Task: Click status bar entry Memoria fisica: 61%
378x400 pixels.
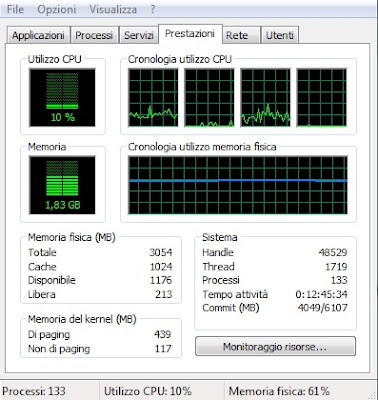Action: tap(279, 391)
